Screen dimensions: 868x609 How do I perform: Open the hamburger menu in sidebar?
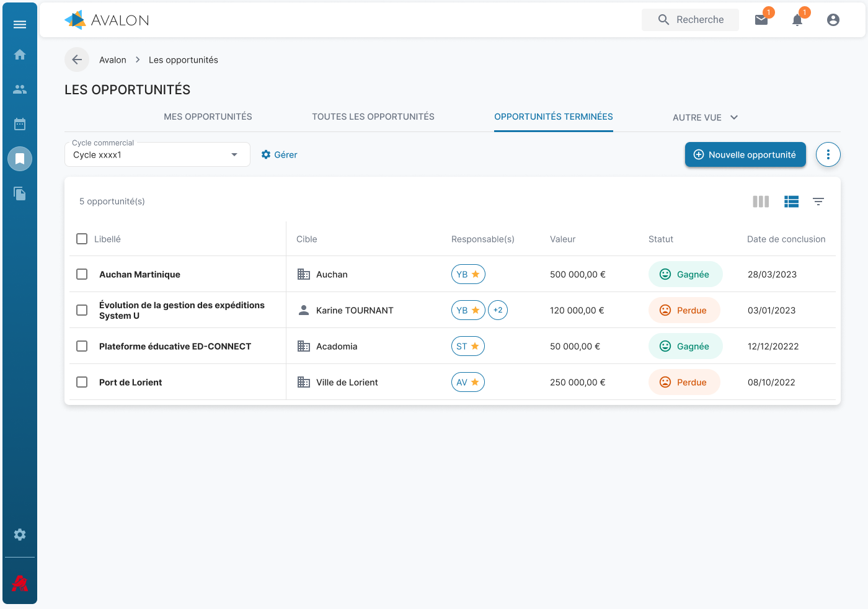tap(20, 25)
